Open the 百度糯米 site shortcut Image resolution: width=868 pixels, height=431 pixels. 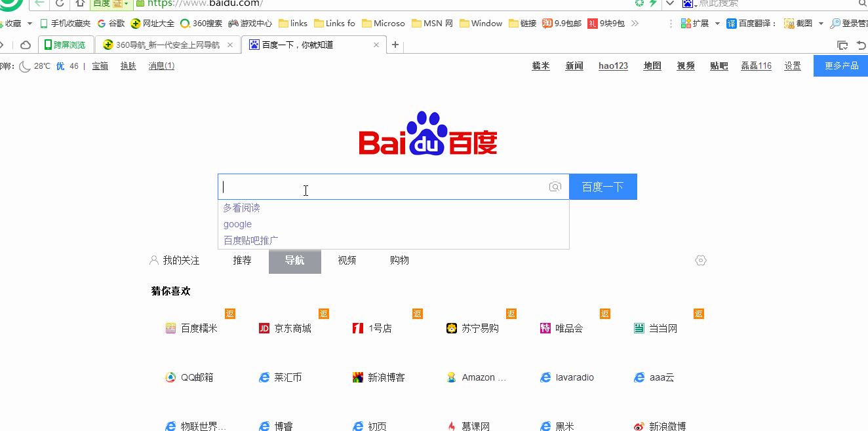tap(191, 328)
